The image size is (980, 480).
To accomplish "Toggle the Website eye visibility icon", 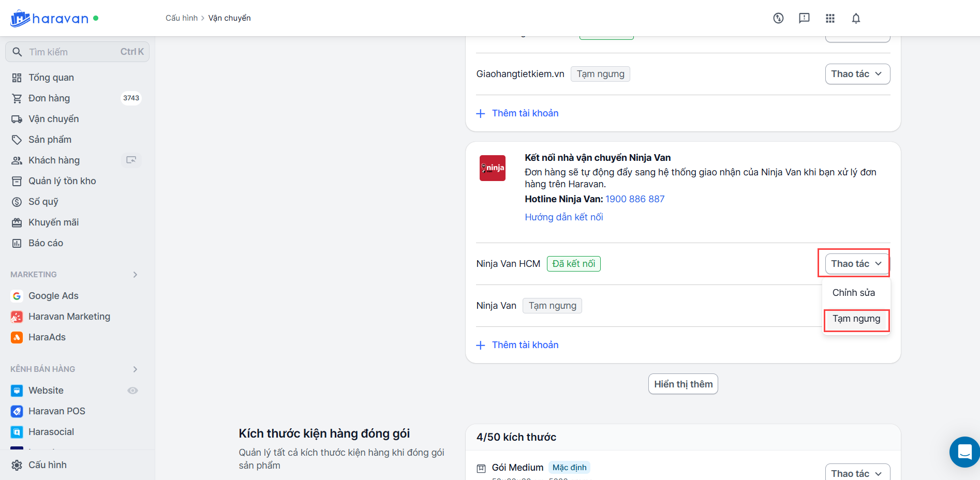I will [133, 391].
